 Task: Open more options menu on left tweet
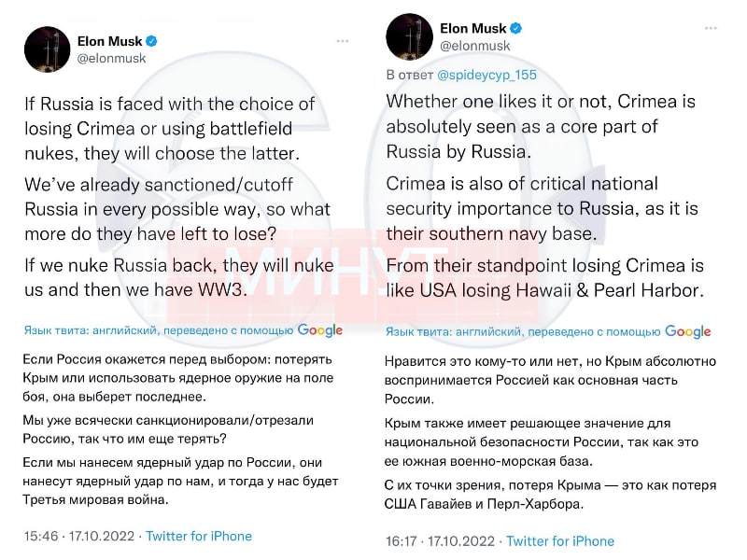coord(343,41)
